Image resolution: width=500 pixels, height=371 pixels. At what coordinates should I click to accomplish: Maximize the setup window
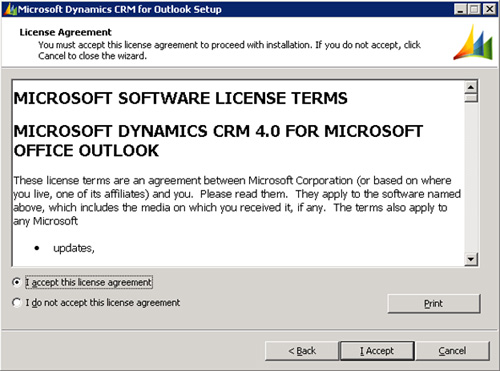click(474, 9)
